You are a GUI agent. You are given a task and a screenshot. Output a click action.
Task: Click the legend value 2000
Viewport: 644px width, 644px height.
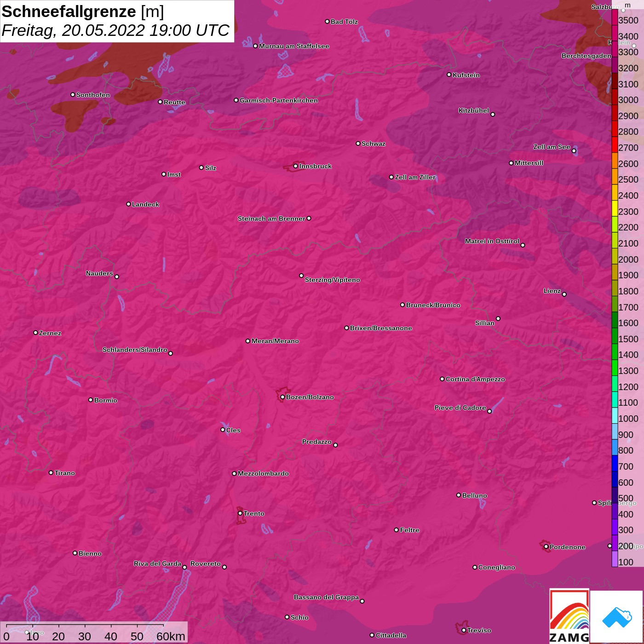pyautogui.click(x=628, y=259)
